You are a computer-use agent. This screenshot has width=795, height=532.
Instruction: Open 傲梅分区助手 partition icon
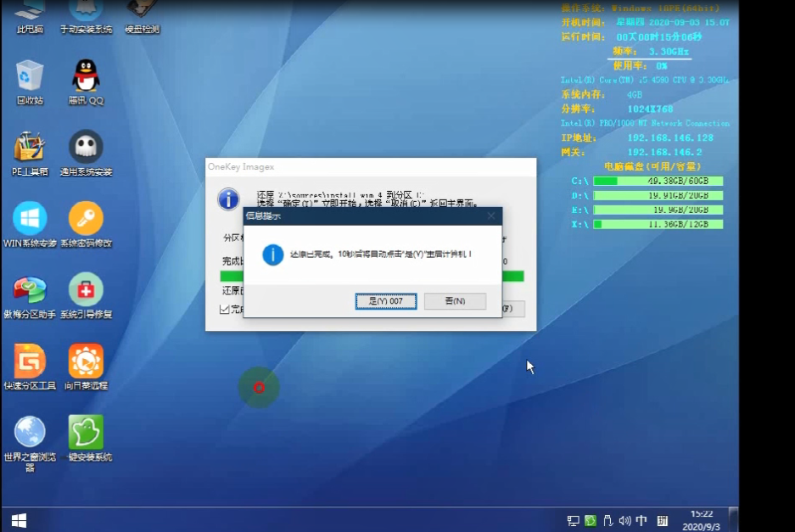point(30,296)
